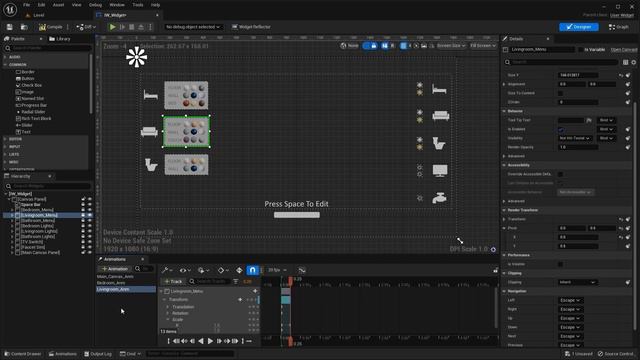This screenshot has width=640, height=360.
Task: Toggle visibility eye of TV Switch
Action: (90, 242)
